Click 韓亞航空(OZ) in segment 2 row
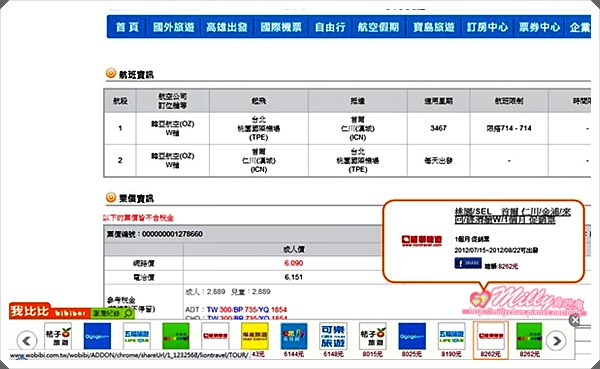Image resolution: width=600 pixels, height=369 pixels. click(173, 156)
